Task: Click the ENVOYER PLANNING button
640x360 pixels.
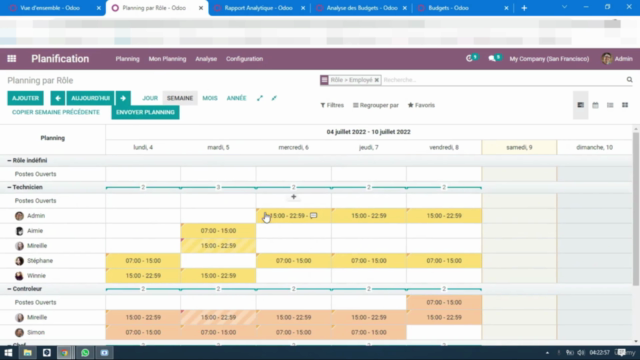Action: click(x=145, y=112)
